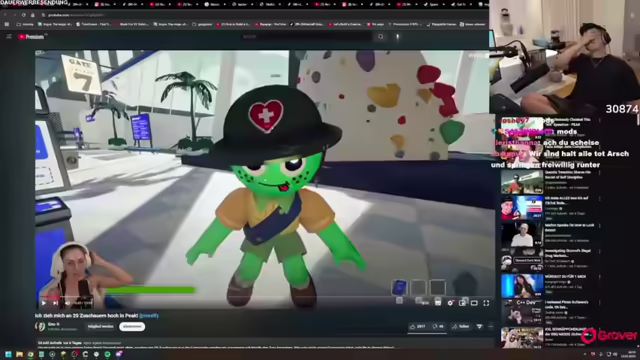Go to the YouTube Premium home logo
640x360 pixels.
(x=31, y=37)
